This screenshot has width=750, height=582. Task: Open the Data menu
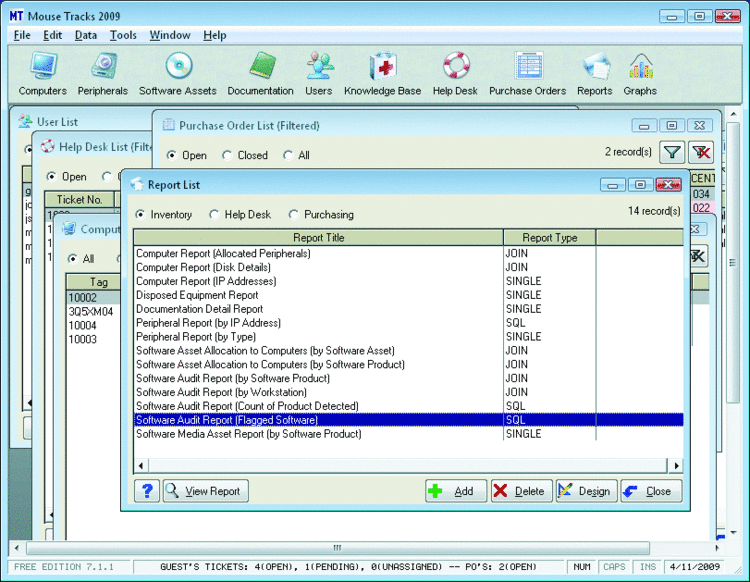point(86,35)
